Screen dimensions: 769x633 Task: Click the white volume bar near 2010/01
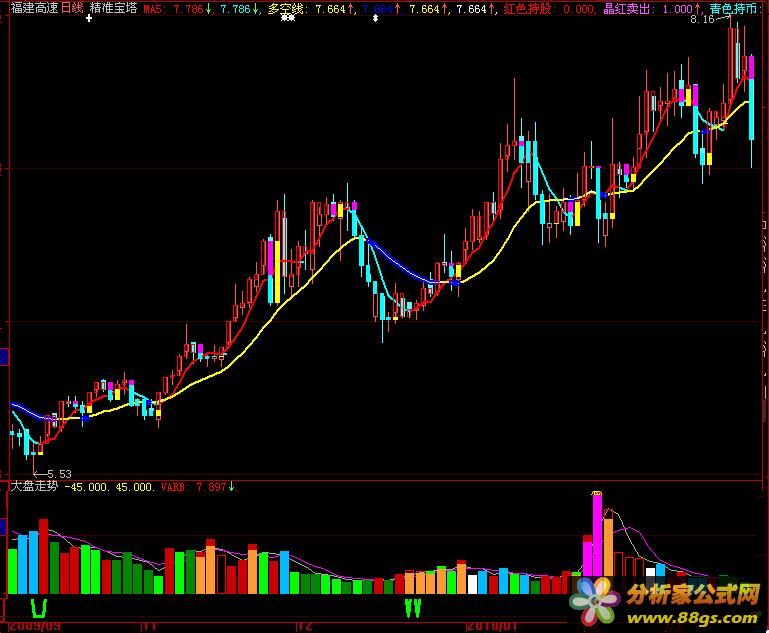pyautogui.click(x=472, y=584)
